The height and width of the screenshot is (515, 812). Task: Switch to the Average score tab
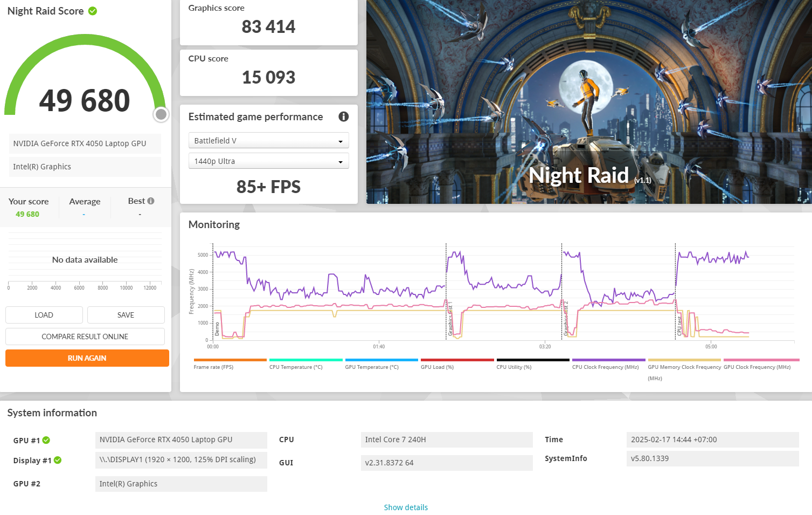click(x=85, y=201)
